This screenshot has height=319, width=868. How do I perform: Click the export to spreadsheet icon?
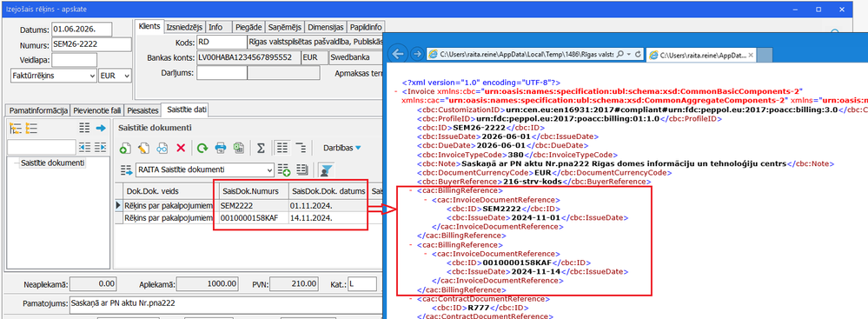tap(239, 148)
